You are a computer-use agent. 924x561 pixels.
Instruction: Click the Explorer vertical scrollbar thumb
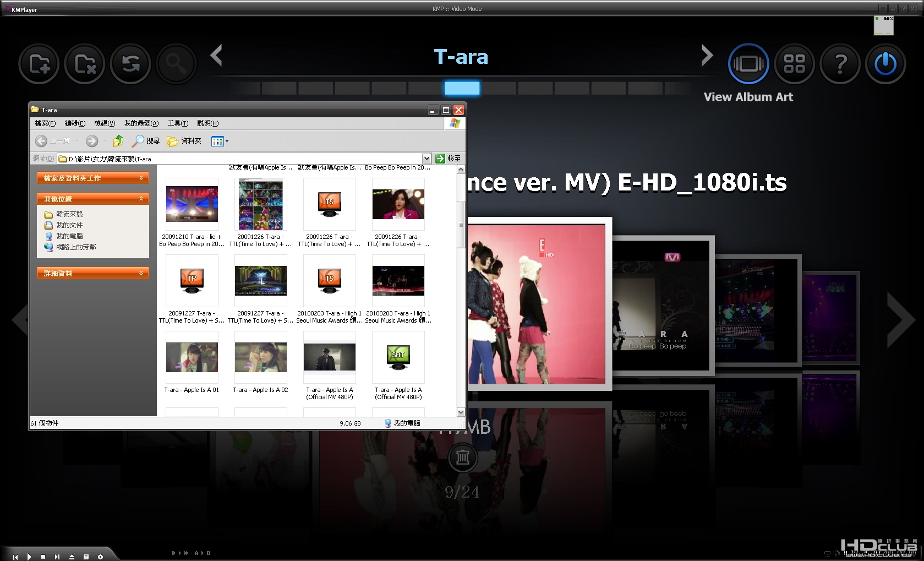click(x=461, y=225)
